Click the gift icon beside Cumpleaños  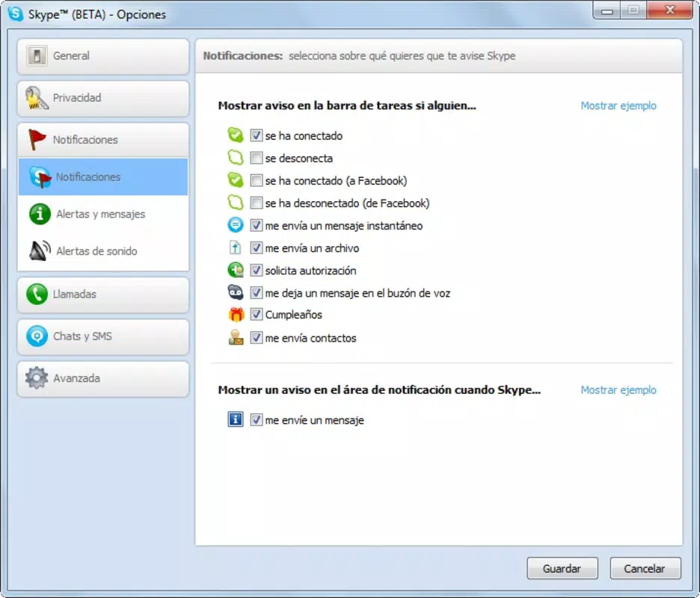point(236,315)
